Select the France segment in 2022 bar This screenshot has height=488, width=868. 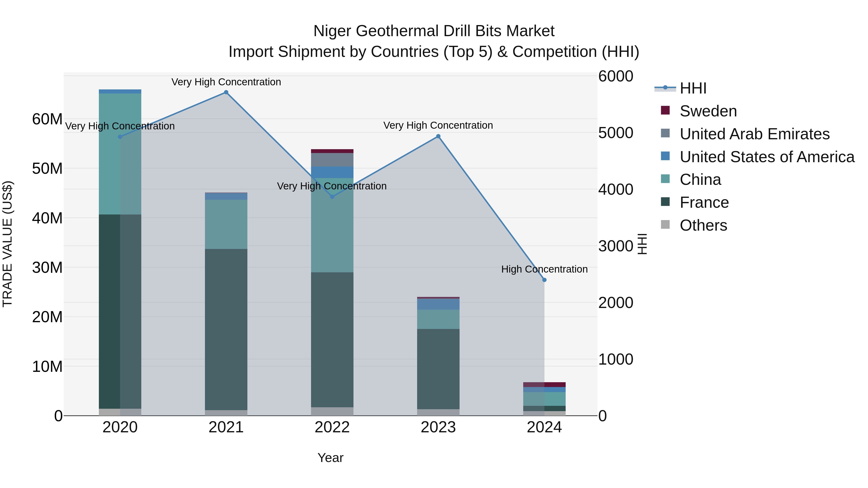[332, 340]
